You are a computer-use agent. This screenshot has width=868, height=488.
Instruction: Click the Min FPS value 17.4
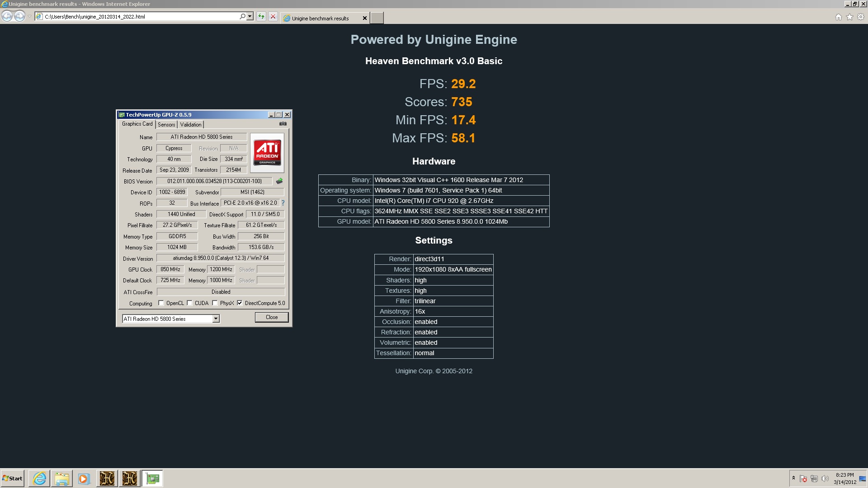[463, 120]
